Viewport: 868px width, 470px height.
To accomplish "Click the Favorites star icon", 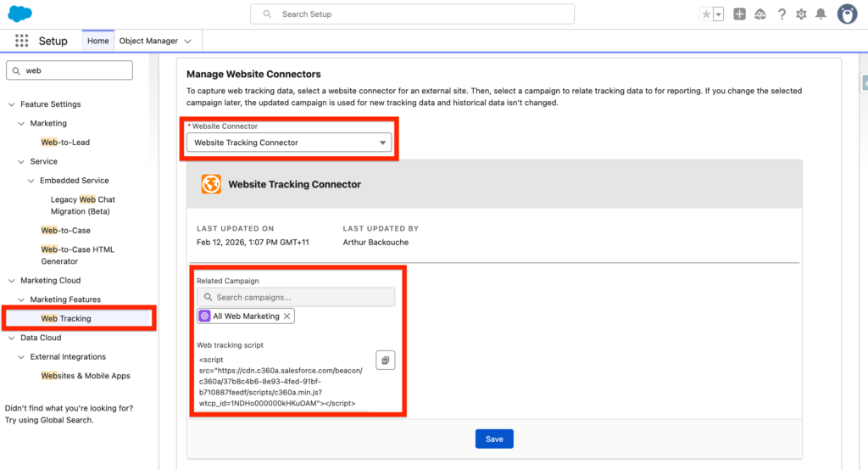I will (705, 14).
